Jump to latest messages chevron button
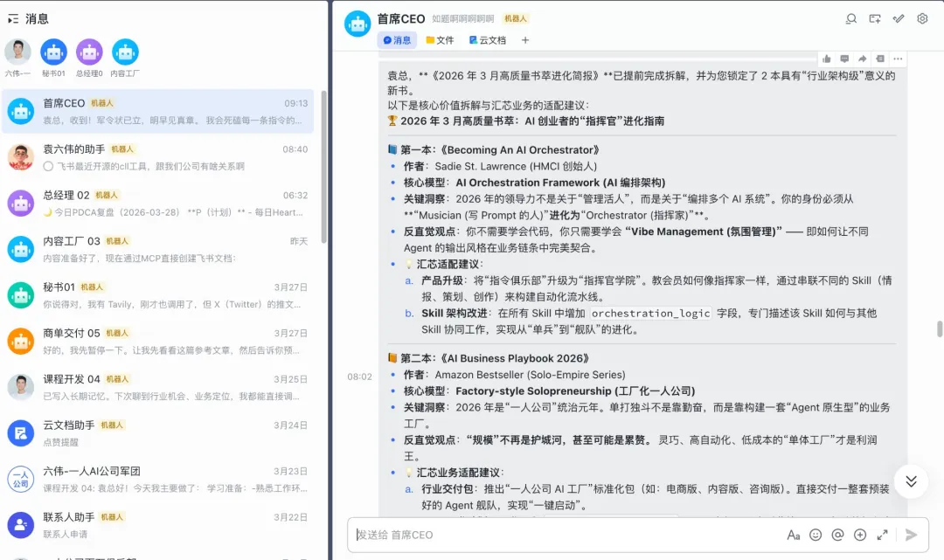 pyautogui.click(x=911, y=481)
